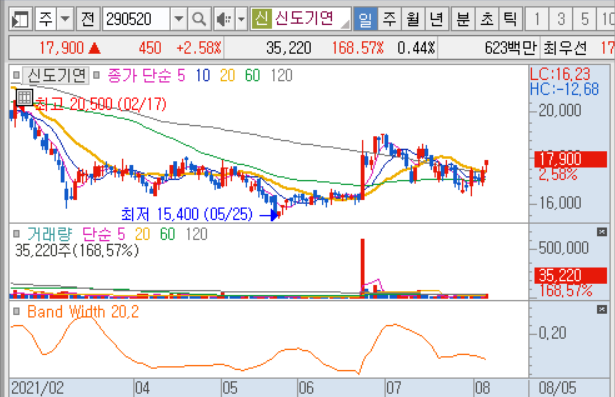
Task: Click the Band Width 20.2 label
Action: (83, 312)
